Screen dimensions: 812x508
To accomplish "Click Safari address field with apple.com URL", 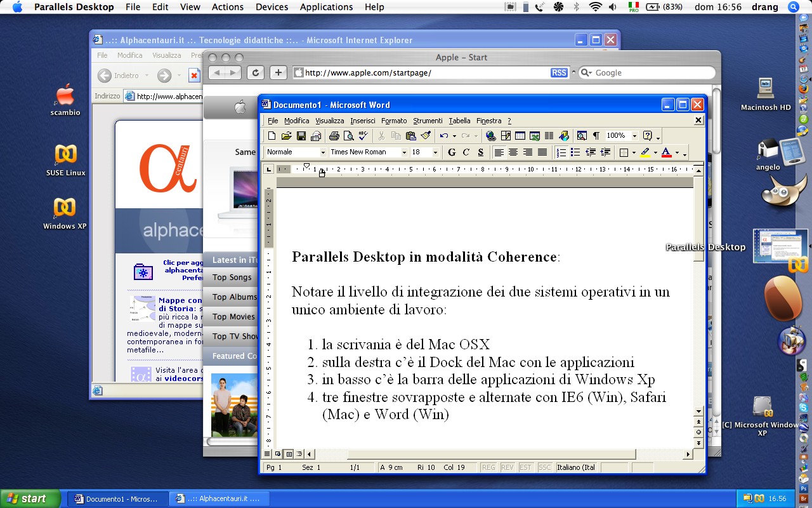I will (431, 73).
